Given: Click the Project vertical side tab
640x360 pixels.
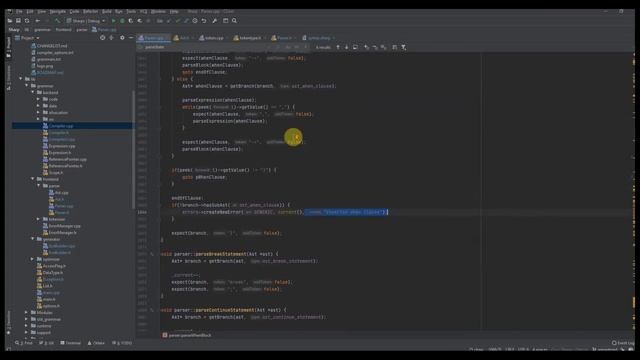Looking at the screenshot, I should 9,47.
